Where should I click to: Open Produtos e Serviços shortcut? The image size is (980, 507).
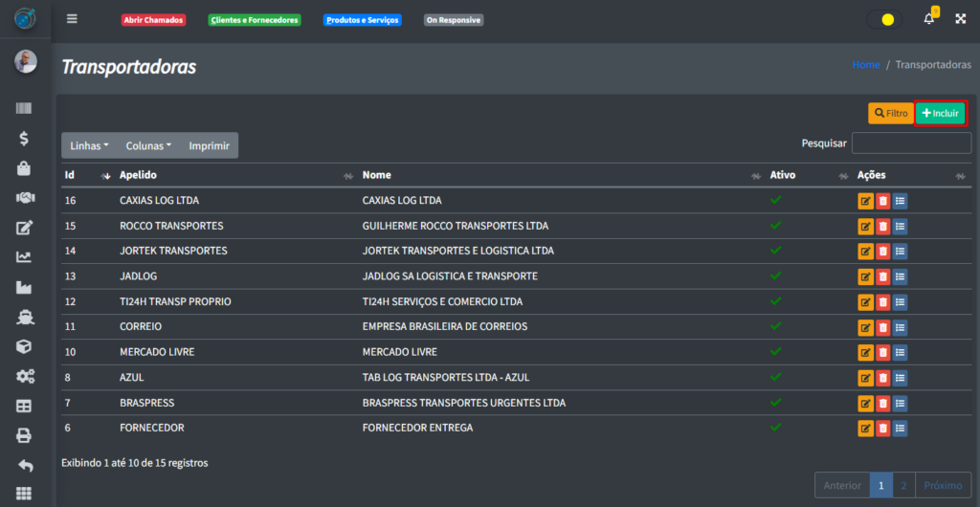click(362, 20)
